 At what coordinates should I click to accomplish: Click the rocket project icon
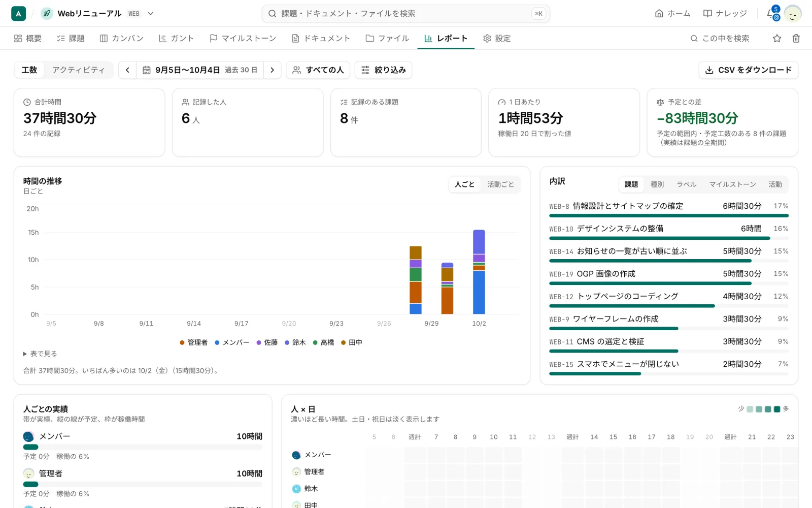pos(47,14)
